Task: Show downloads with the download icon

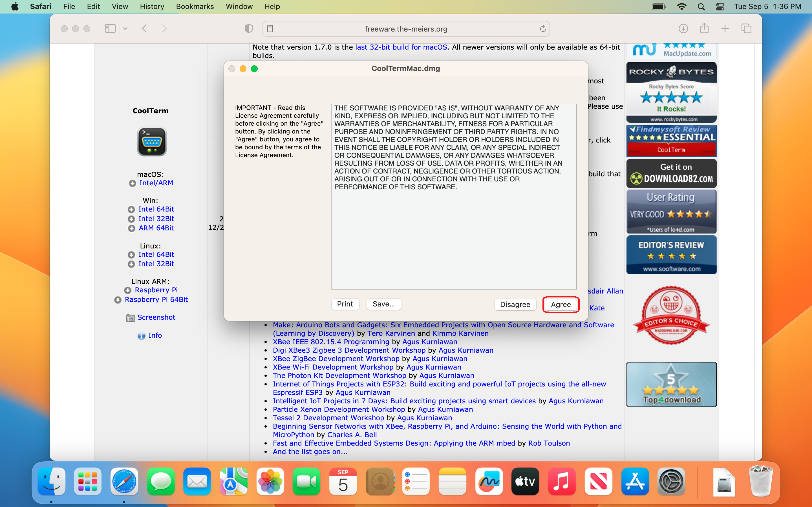Action: [x=683, y=28]
